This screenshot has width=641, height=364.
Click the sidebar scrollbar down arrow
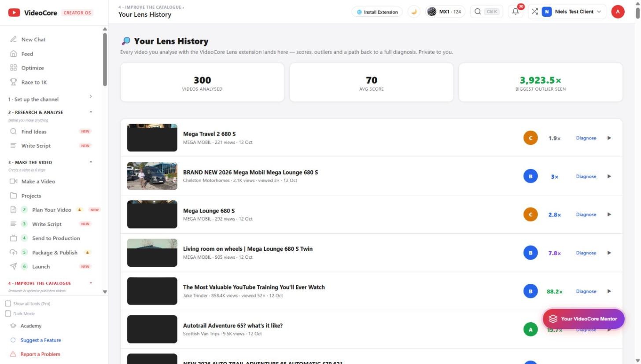[105, 292]
